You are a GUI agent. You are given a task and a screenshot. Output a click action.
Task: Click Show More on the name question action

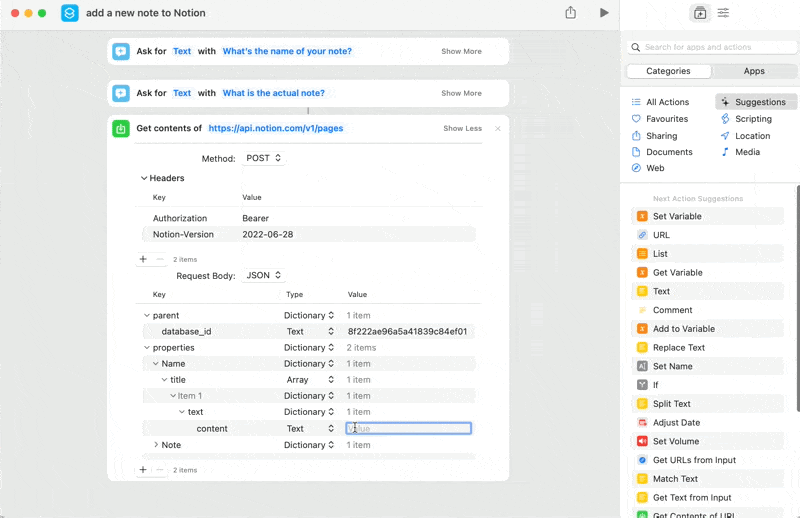point(461,52)
